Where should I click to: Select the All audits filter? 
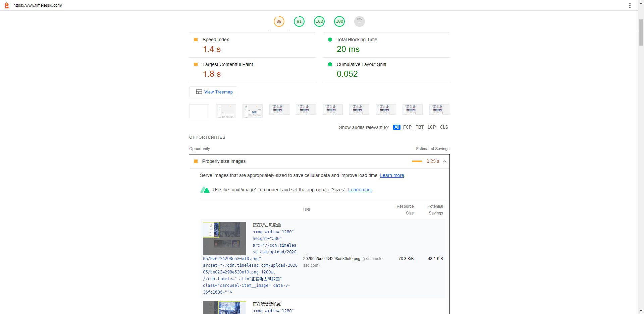point(397,127)
